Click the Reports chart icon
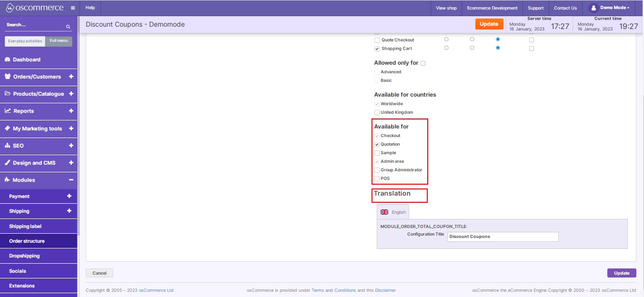This screenshot has width=644, height=297. [8, 111]
